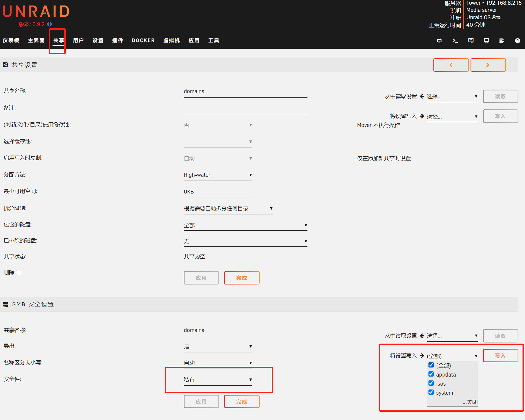This screenshot has height=420, width=525.
Task: Go to previous share with left arrow
Action: [x=451, y=65]
